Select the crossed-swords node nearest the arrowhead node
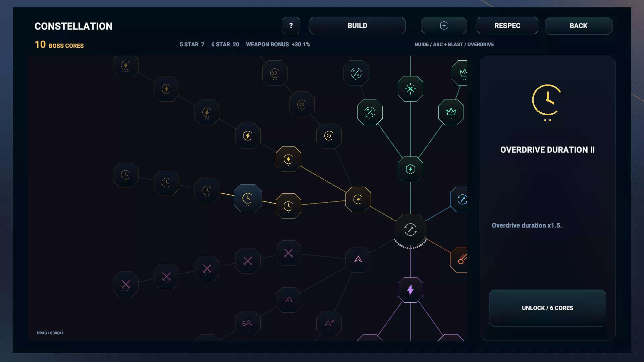 (x=288, y=253)
